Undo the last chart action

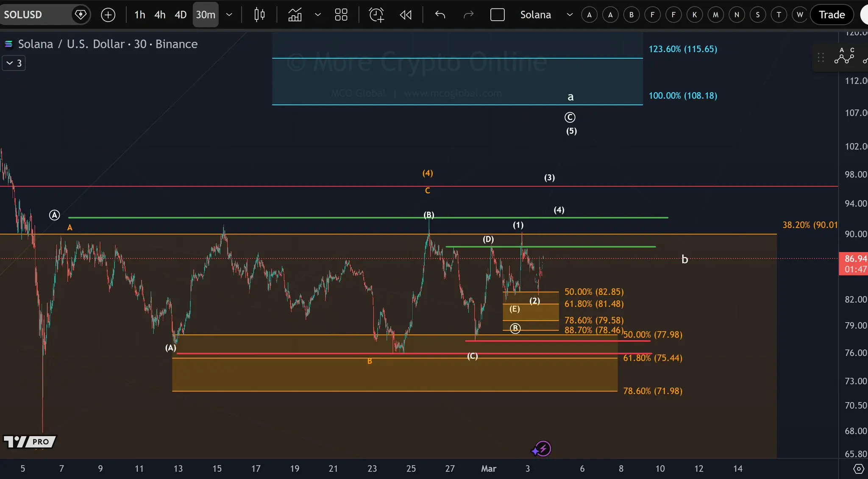pos(440,15)
